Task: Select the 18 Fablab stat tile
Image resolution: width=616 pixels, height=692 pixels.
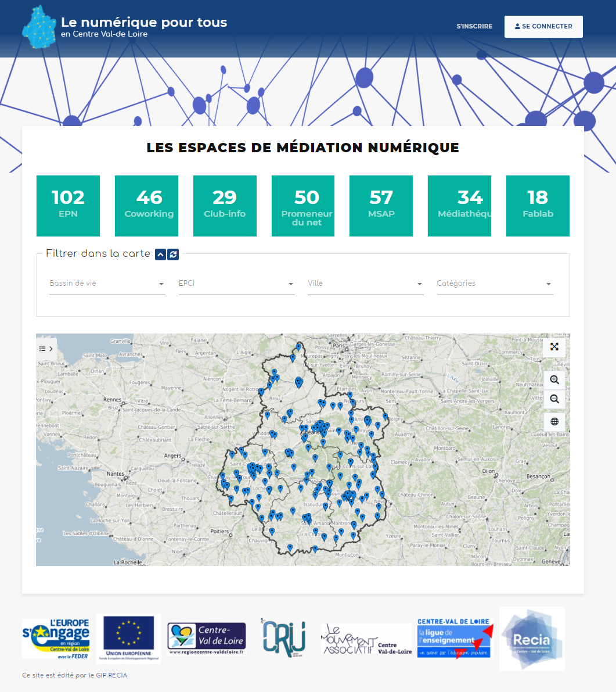Action: tap(538, 206)
